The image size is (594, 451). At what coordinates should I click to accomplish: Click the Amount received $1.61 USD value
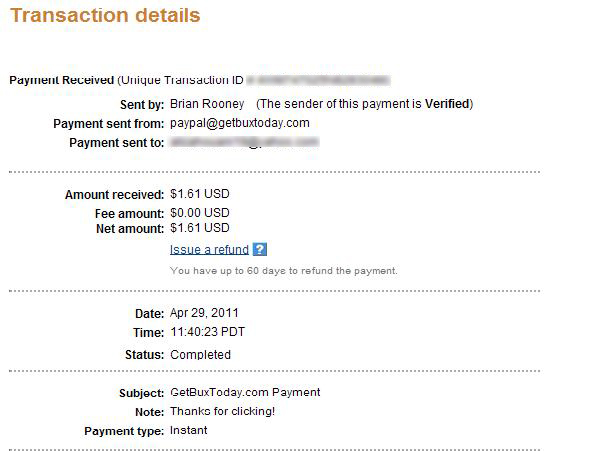(x=200, y=194)
